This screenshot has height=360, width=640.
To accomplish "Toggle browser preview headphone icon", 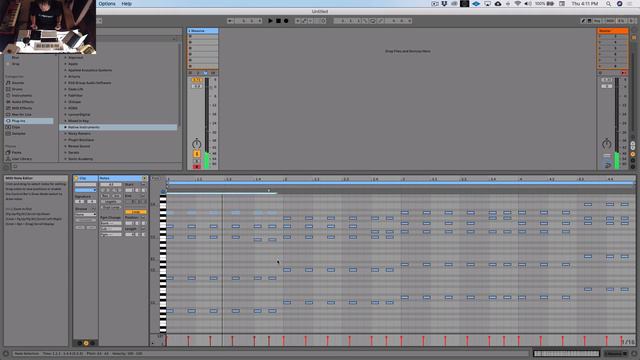I will [x=7, y=167].
